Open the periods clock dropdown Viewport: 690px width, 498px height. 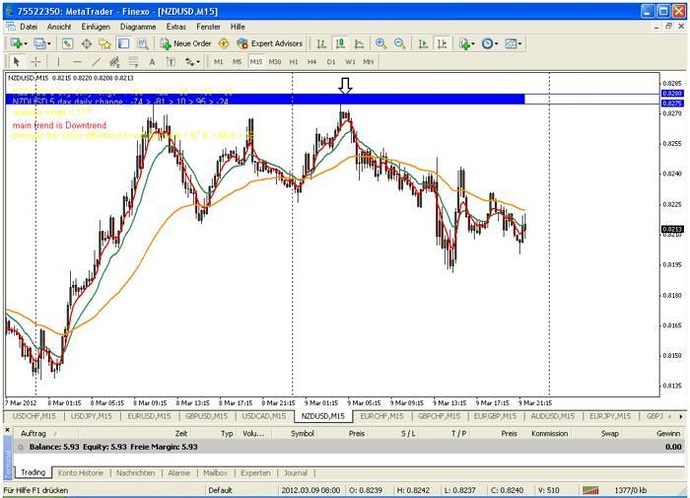490,44
